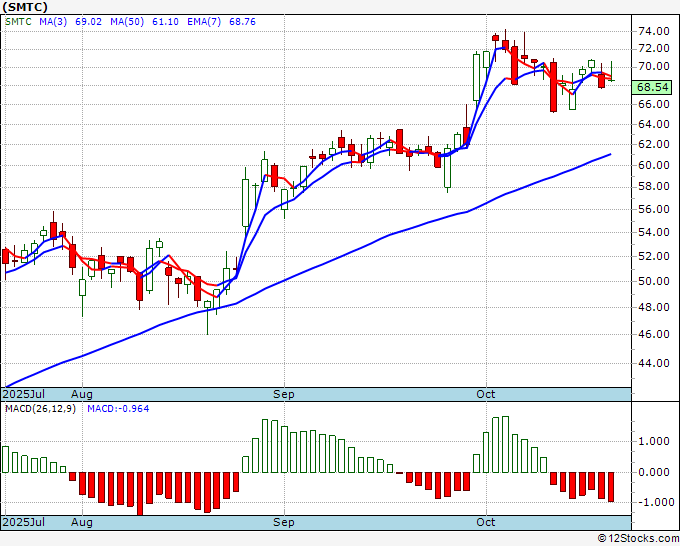Click the 72.00 price axis label
The height and width of the screenshot is (546, 680).
tap(654, 48)
